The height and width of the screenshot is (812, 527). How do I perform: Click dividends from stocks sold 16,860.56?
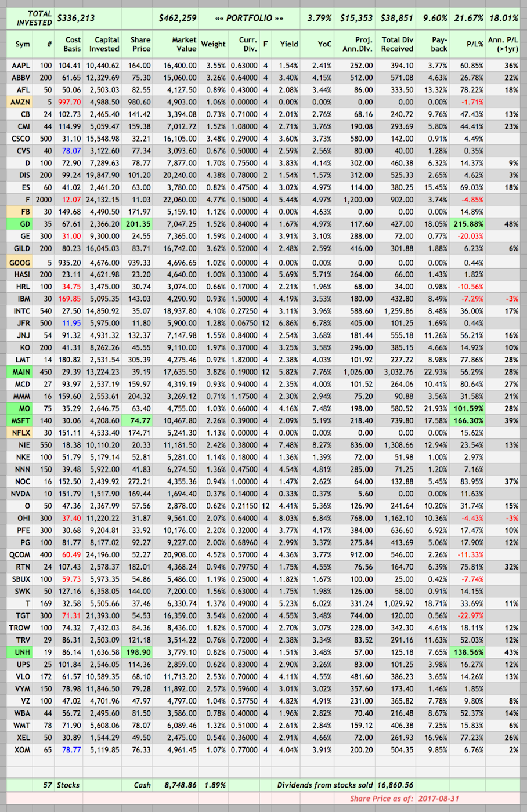(x=395, y=785)
